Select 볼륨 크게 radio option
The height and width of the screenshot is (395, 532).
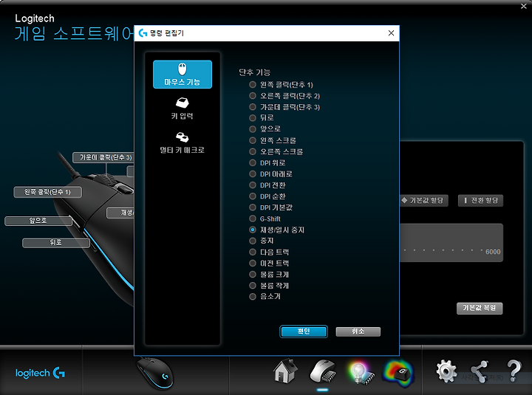coord(270,275)
